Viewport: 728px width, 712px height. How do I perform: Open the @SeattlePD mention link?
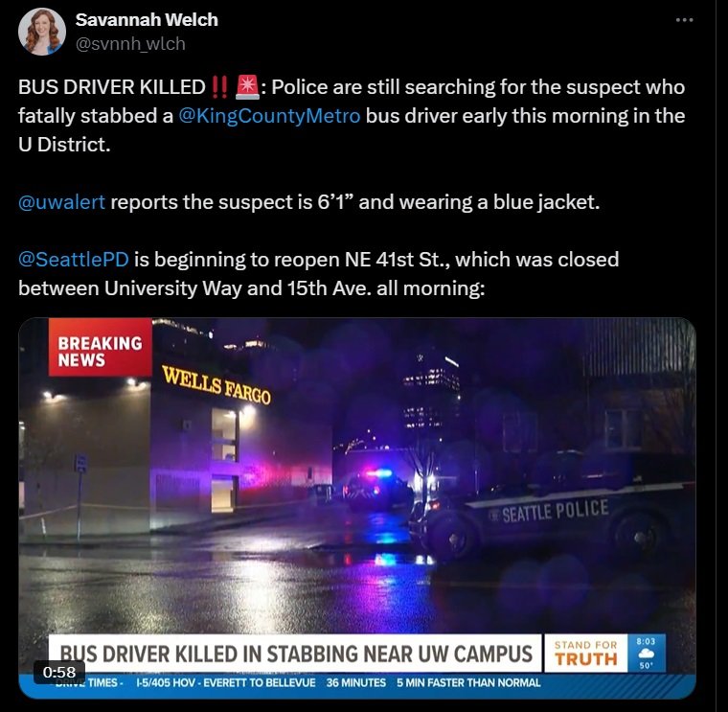point(74,259)
